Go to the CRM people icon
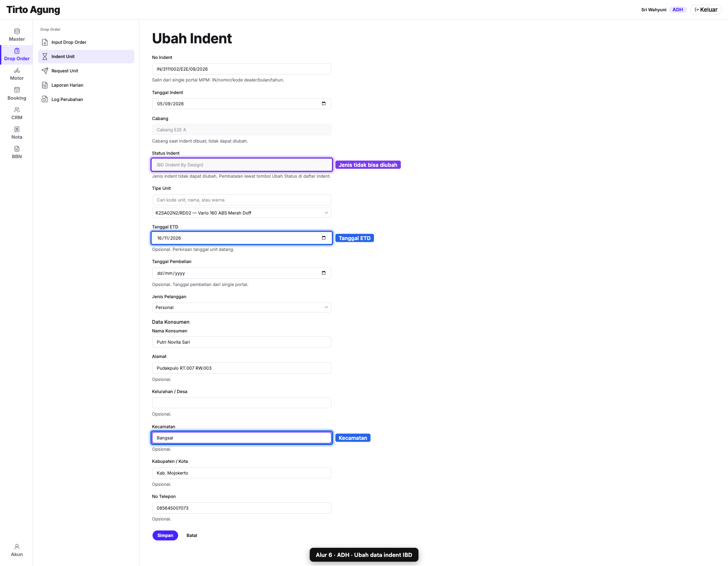Viewport: 728px width, 566px height. 17,110
